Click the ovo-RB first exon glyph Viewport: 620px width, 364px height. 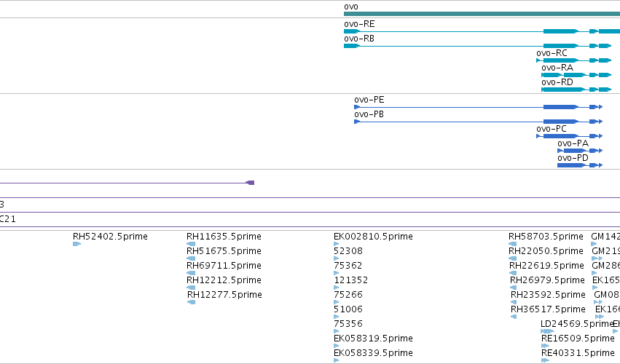coord(352,46)
